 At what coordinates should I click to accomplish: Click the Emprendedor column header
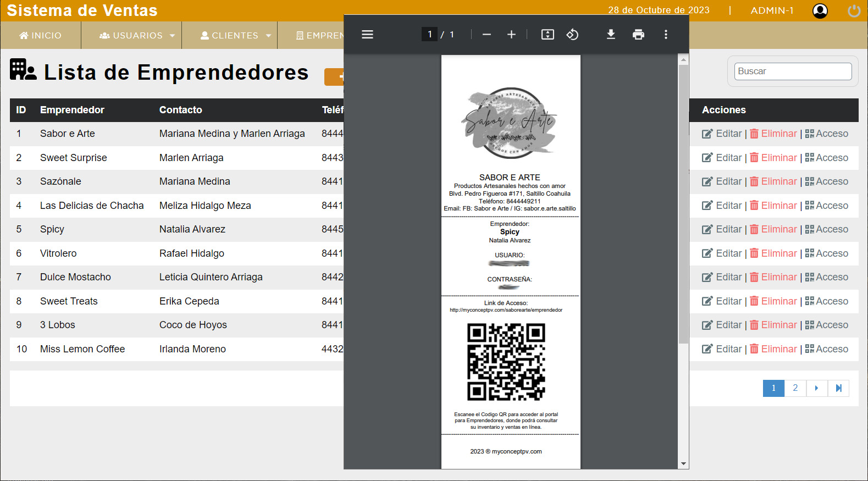click(72, 110)
